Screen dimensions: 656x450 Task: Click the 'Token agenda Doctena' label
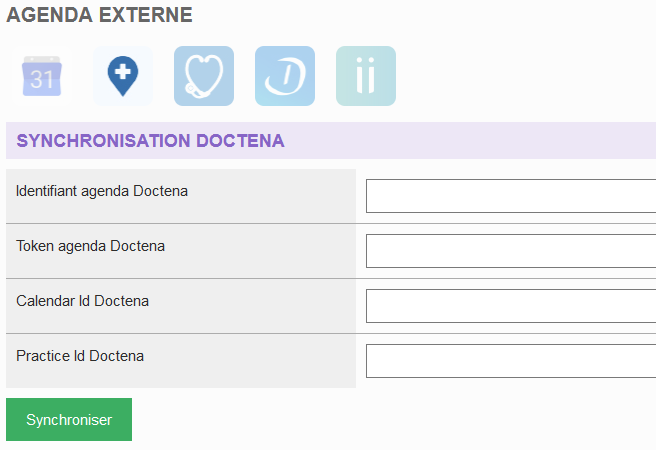pyautogui.click(x=90, y=246)
